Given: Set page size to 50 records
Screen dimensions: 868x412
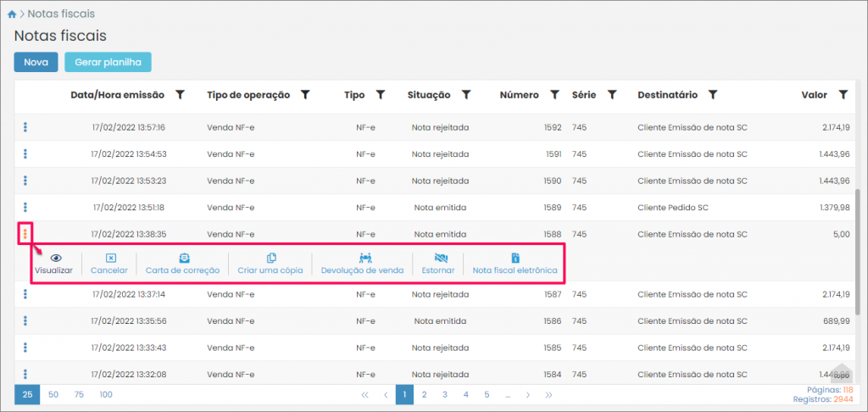Looking at the screenshot, I should tap(53, 394).
